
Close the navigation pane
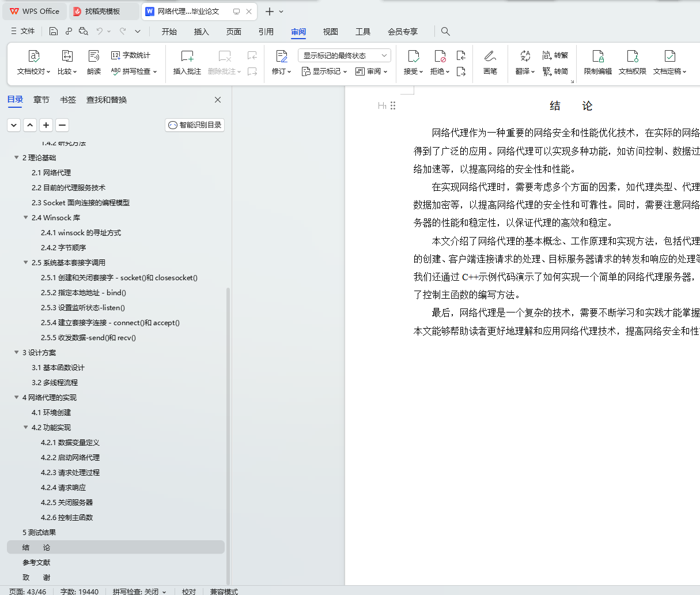pyautogui.click(x=218, y=100)
